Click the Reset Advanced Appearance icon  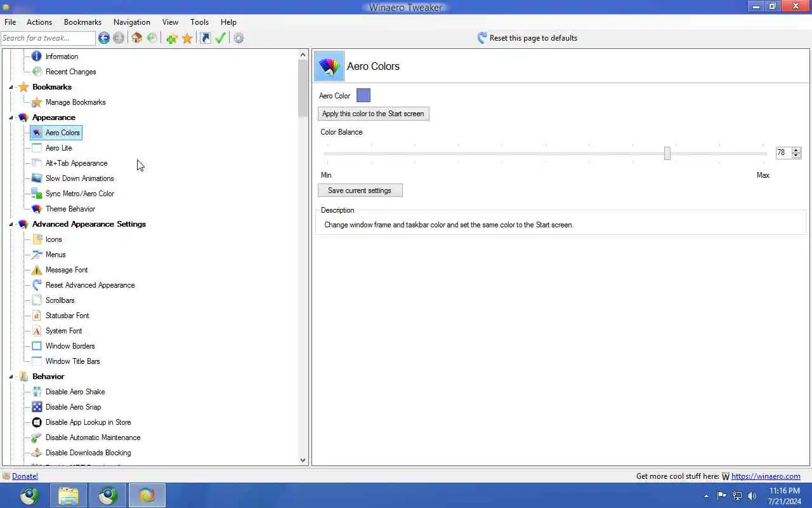click(37, 285)
